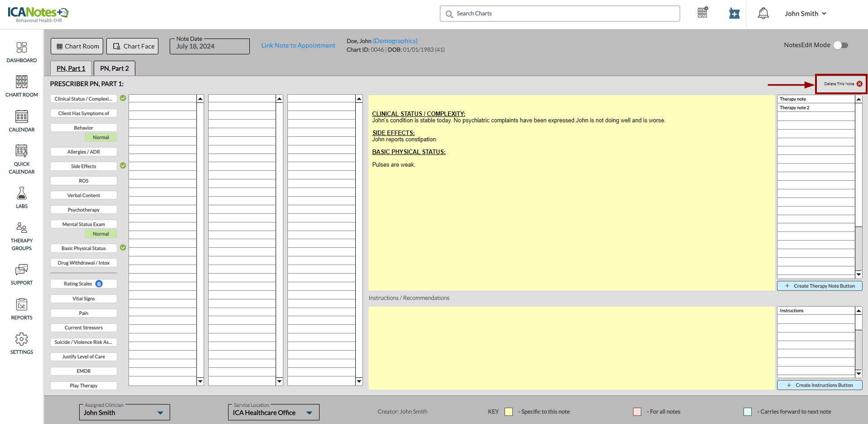The width and height of the screenshot is (868, 424).
Task: Click in the Search Charts field
Action: pyautogui.click(x=560, y=14)
